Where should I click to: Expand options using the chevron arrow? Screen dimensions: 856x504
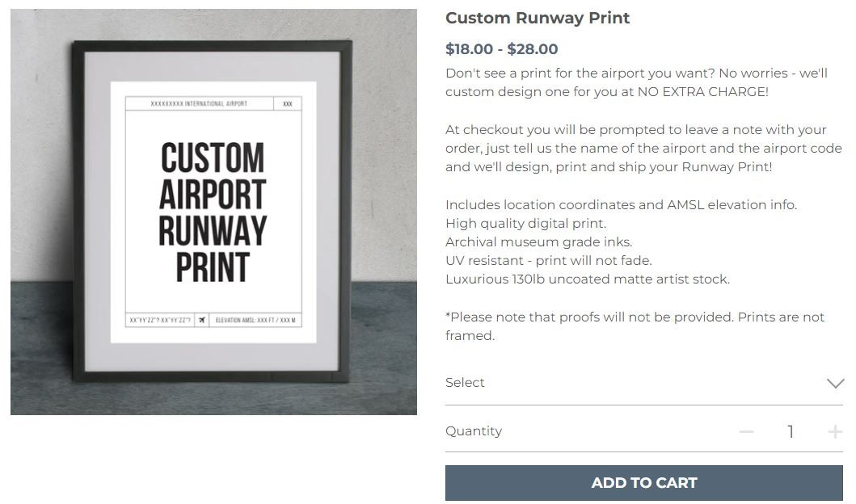835,383
